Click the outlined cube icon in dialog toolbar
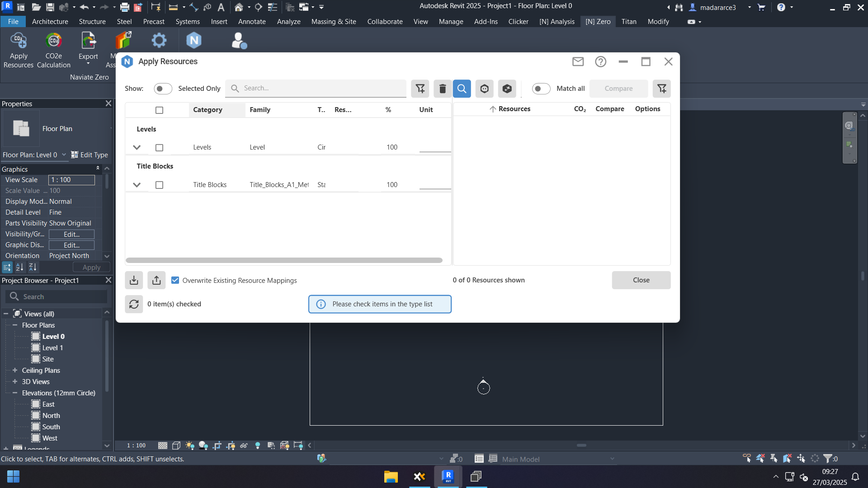The image size is (868, 488). 484,89
